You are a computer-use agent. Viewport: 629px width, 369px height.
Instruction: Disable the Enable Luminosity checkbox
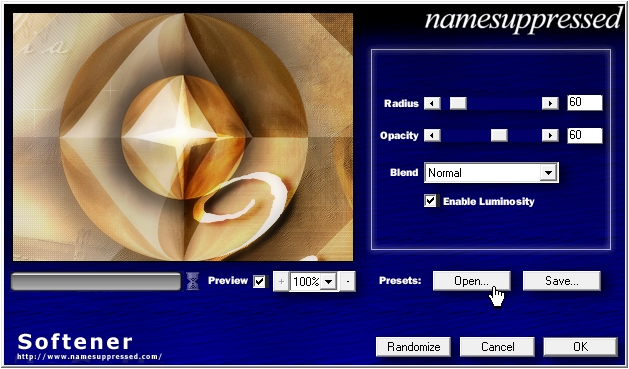(x=430, y=201)
